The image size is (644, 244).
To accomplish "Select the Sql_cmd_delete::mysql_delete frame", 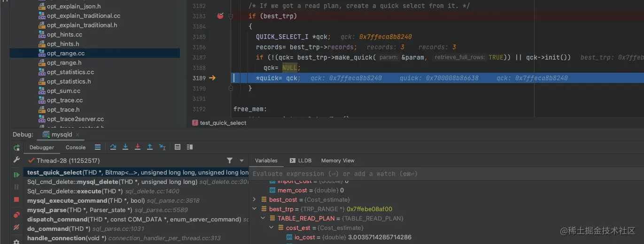I will pos(137,182).
